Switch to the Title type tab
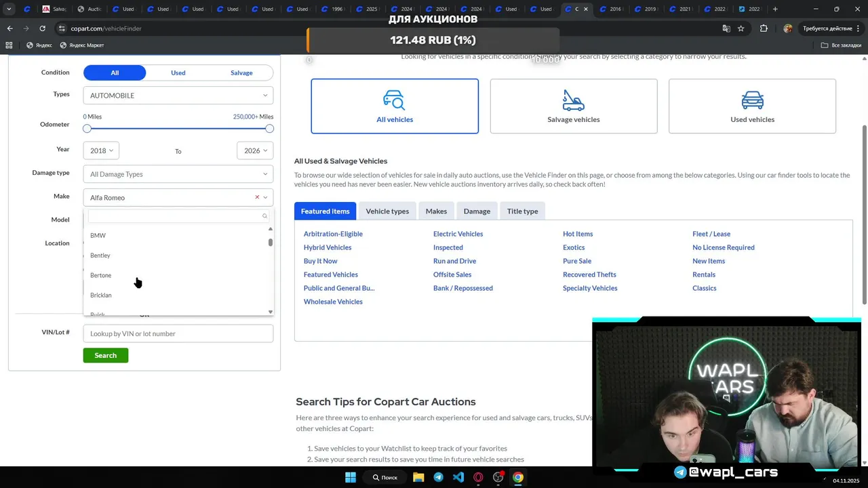Image resolution: width=868 pixels, height=488 pixels. coord(522,211)
